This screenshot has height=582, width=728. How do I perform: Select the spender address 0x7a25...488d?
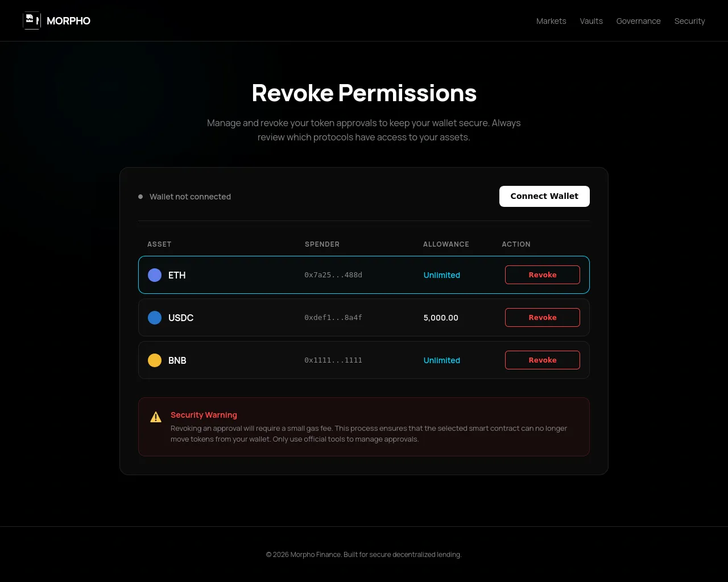coord(333,275)
